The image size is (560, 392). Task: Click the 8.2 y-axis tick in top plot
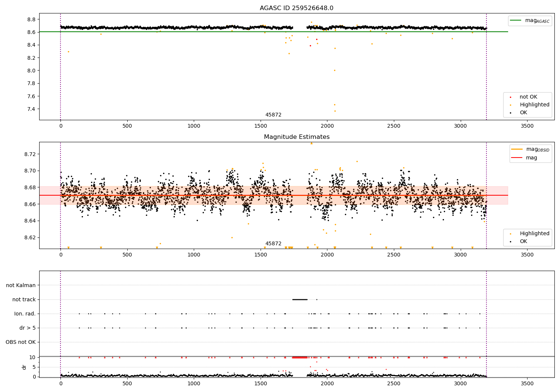pos(31,58)
